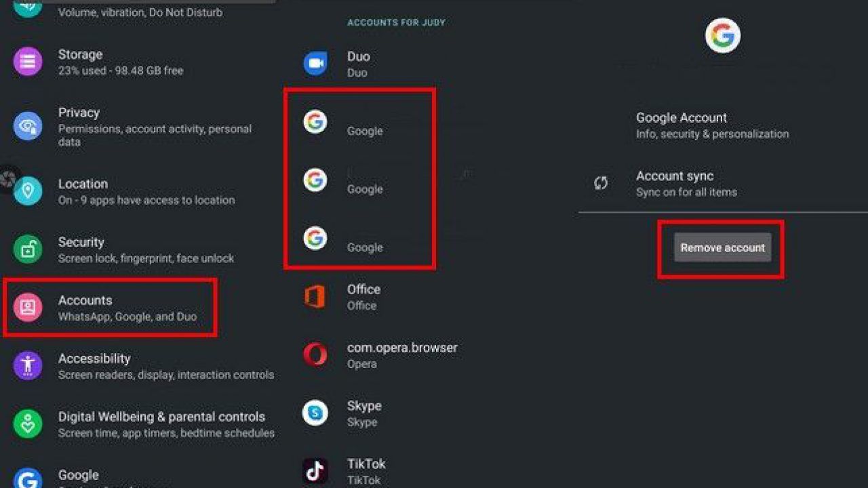Screen dimensions: 868x488
Task: Tap the Privacy eye icon
Action: [28, 126]
